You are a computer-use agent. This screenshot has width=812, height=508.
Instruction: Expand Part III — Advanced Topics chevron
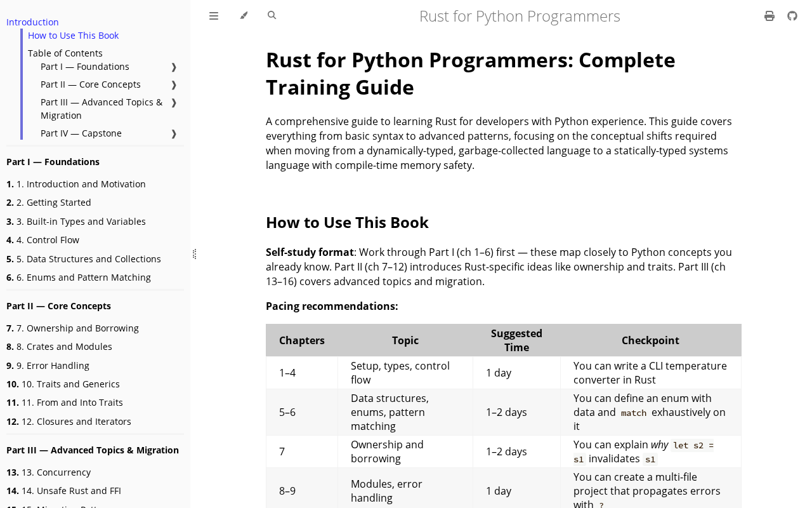[174, 102]
